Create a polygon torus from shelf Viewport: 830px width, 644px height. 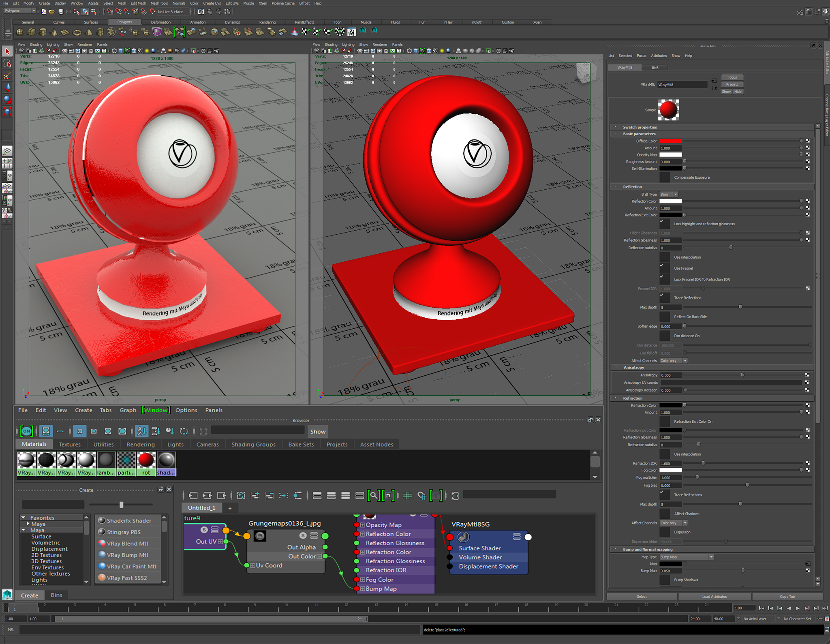(77, 32)
